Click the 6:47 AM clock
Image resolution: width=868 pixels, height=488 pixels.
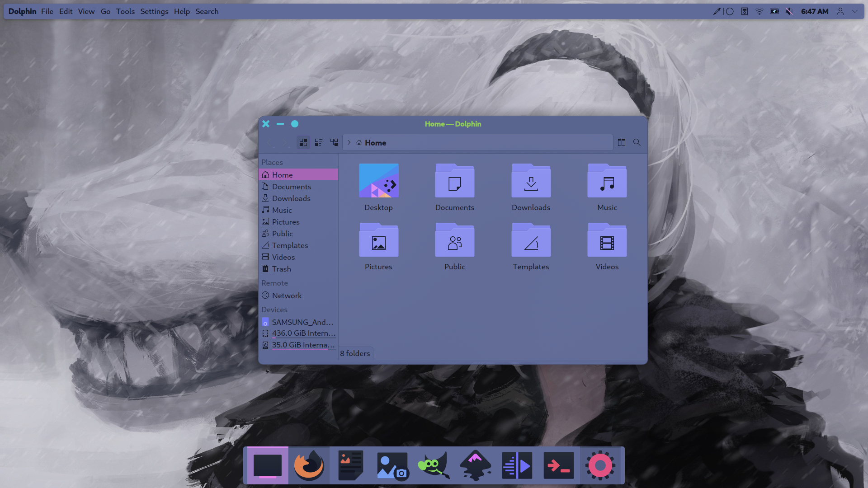(x=815, y=11)
